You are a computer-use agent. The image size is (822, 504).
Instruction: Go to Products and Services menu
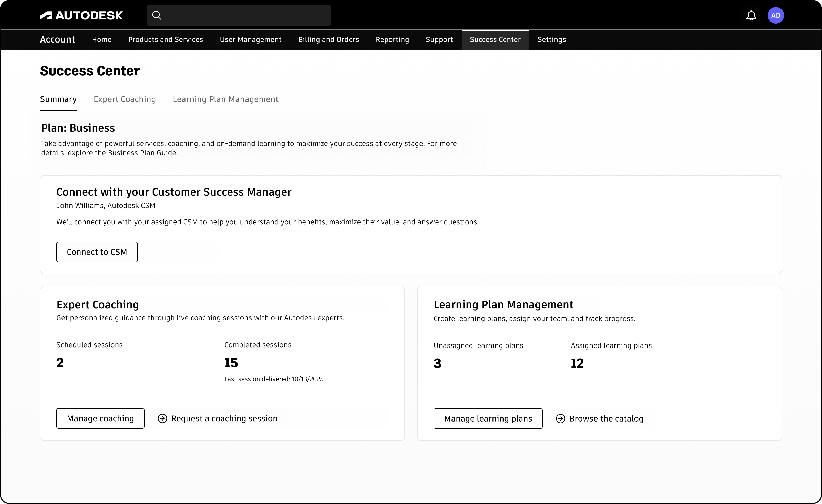coord(166,40)
